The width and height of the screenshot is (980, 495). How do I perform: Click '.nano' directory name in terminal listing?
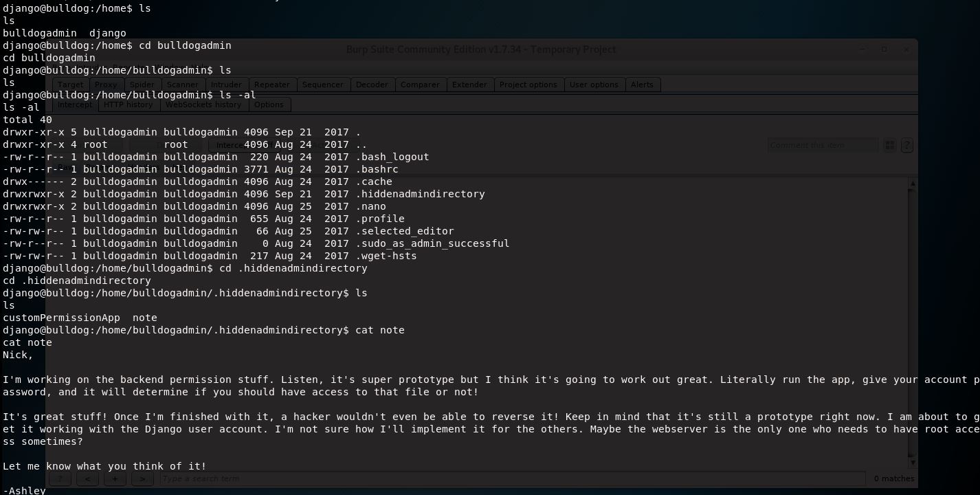click(370, 206)
